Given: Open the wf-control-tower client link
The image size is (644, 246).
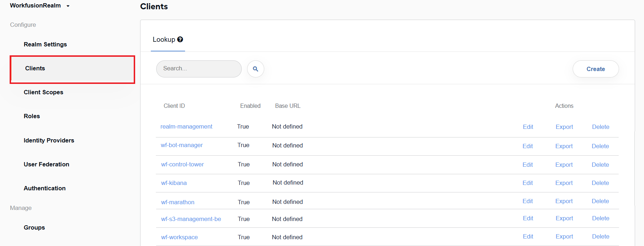Looking at the screenshot, I should 182,164.
